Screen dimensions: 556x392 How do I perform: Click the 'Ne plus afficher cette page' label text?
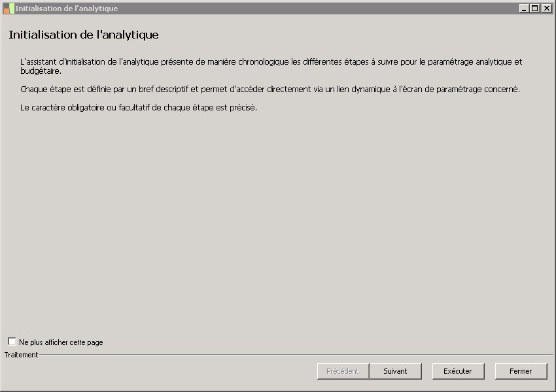[x=61, y=342]
